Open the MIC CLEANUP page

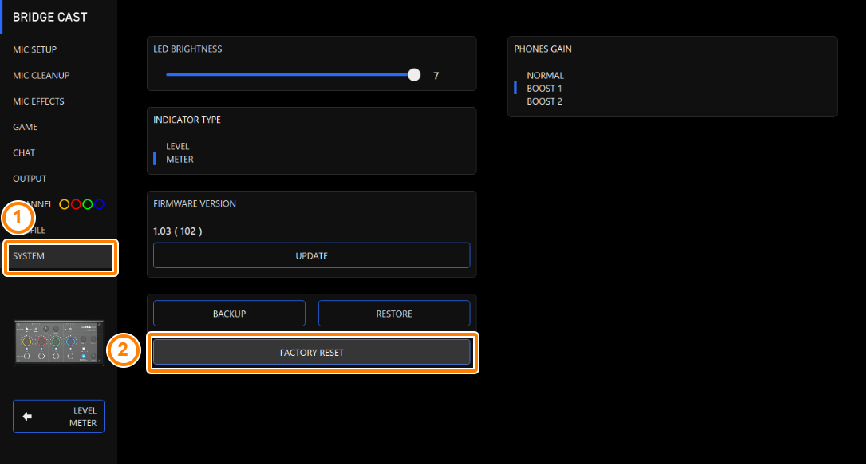[41, 75]
